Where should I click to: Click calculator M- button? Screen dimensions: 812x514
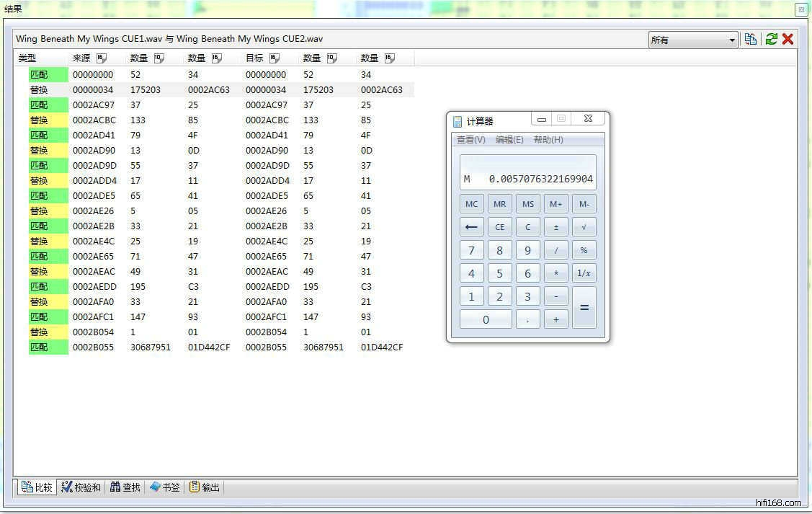(x=584, y=203)
